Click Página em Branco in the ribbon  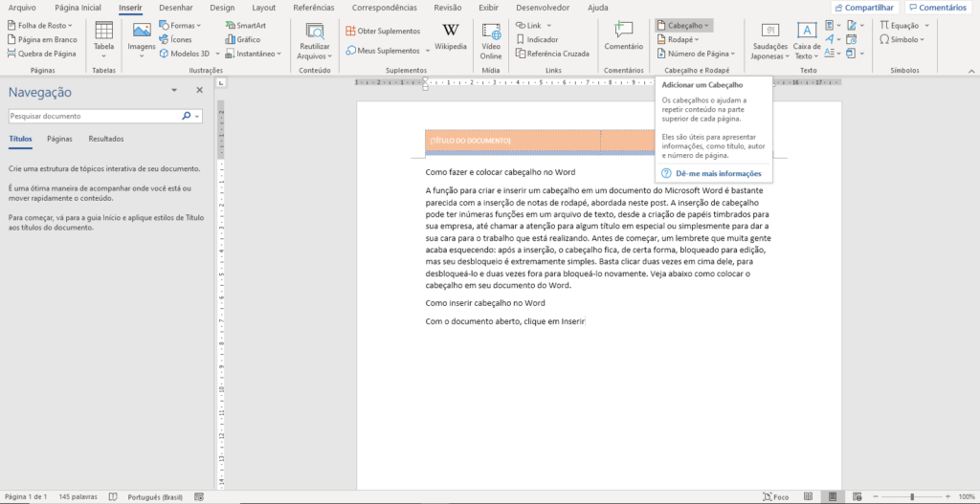coord(42,39)
